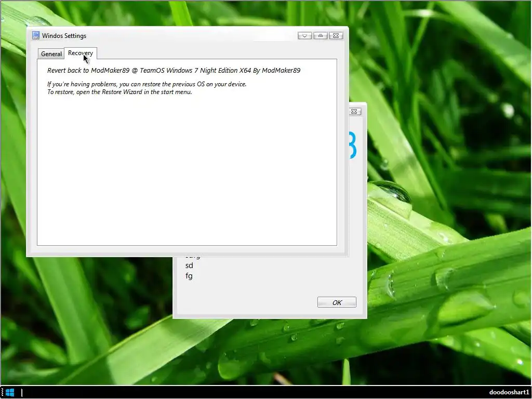Click the 'To restore, open the Restore Wizard' line

pyautogui.click(x=119, y=92)
